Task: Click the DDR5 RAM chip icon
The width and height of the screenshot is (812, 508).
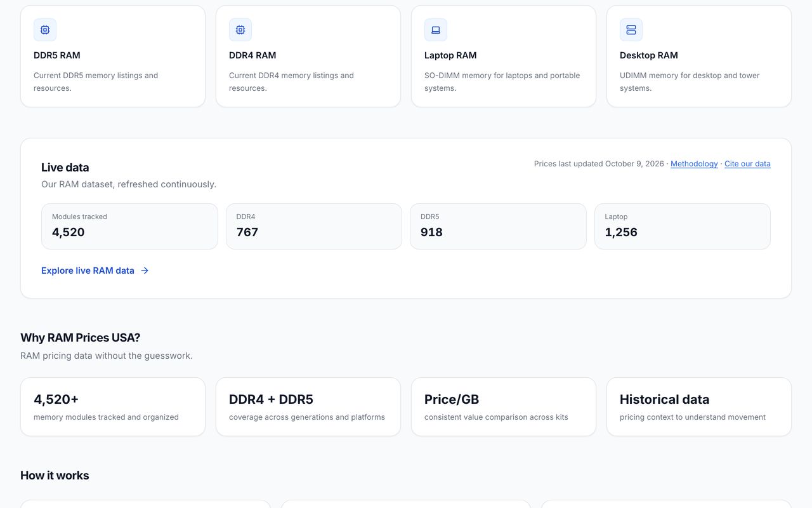Action: click(x=45, y=30)
